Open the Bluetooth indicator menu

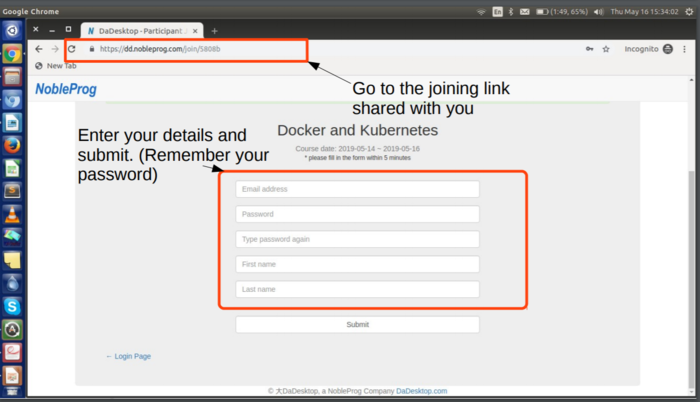point(511,12)
